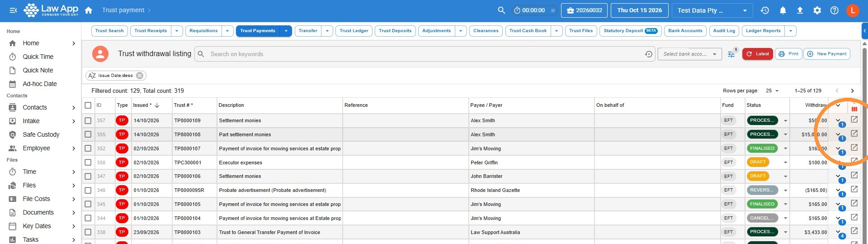Open the Test Data Pty company dropdown

(x=712, y=10)
